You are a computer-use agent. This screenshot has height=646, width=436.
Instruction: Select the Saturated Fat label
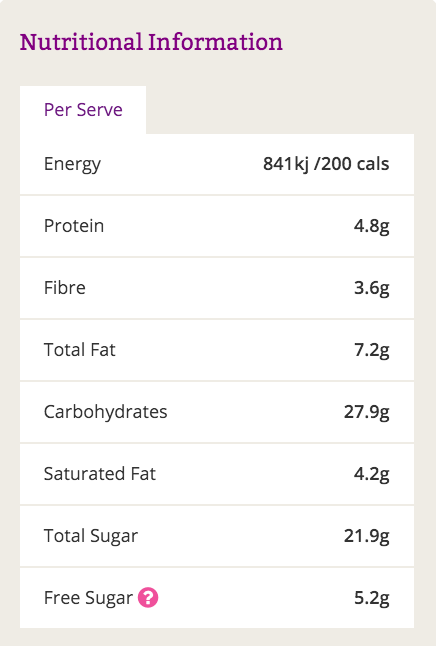[100, 474]
